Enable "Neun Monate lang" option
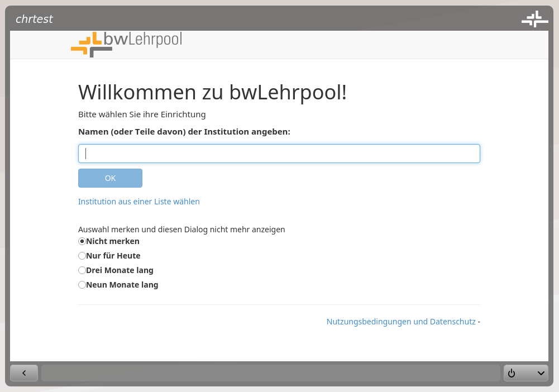 tap(82, 284)
